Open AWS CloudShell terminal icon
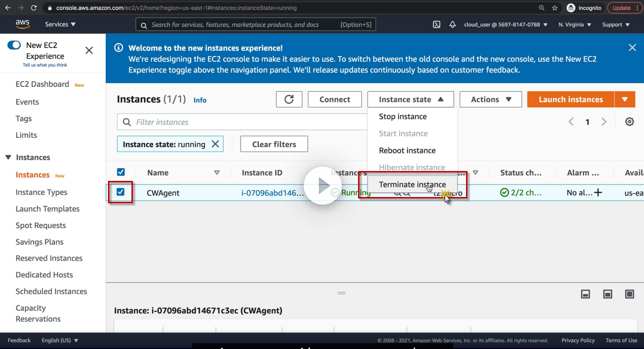 (436, 25)
